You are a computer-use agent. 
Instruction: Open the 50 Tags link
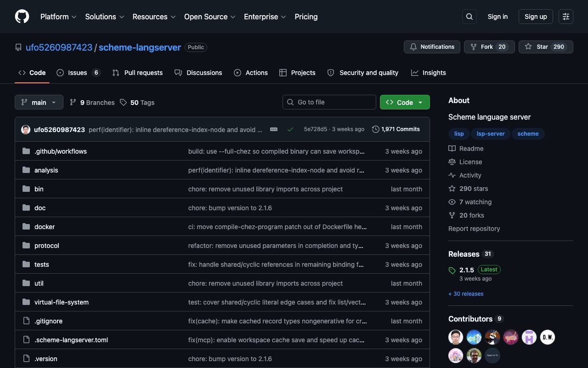pos(137,103)
